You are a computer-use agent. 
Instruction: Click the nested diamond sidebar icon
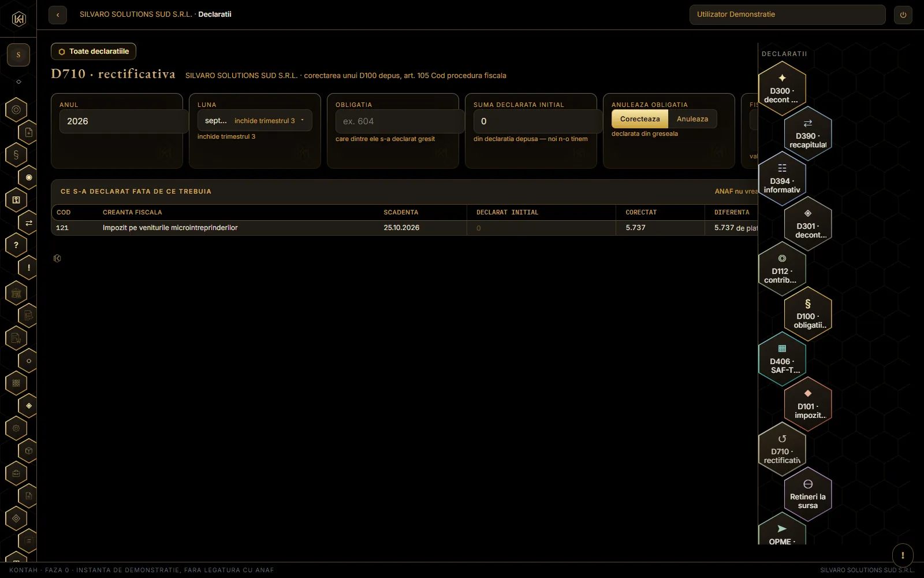(16, 518)
